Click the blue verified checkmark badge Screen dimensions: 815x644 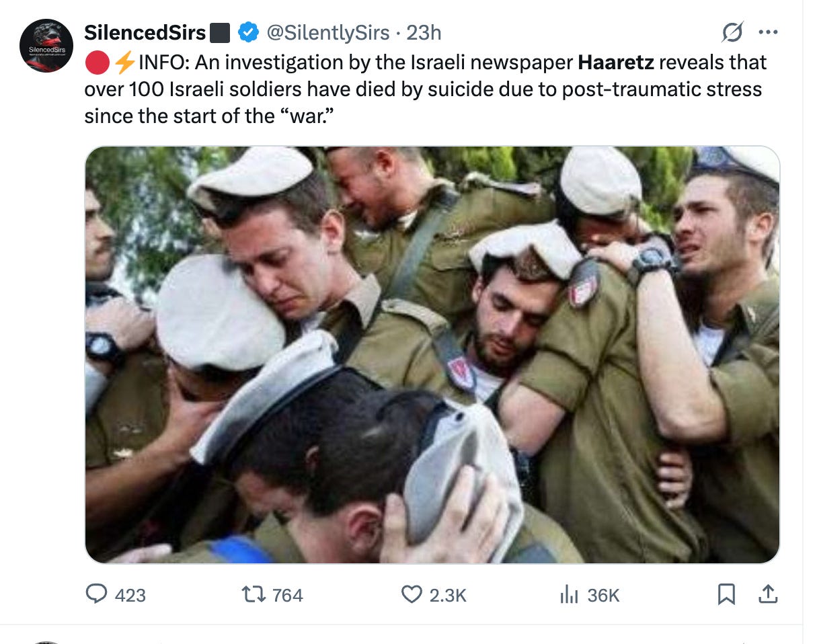(249, 32)
